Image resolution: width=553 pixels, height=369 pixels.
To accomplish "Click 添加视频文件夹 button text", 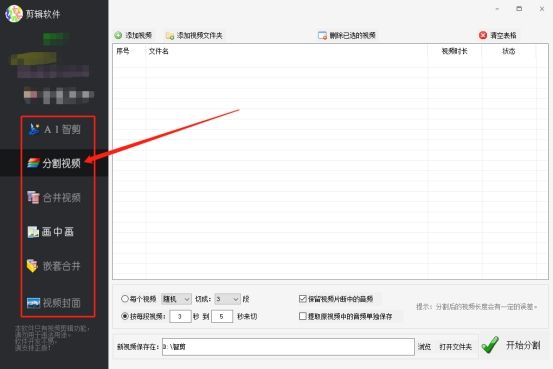I will coord(200,35).
